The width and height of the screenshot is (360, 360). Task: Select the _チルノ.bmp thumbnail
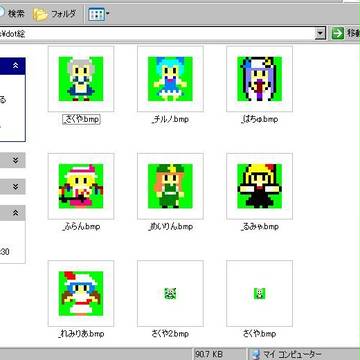170,79
